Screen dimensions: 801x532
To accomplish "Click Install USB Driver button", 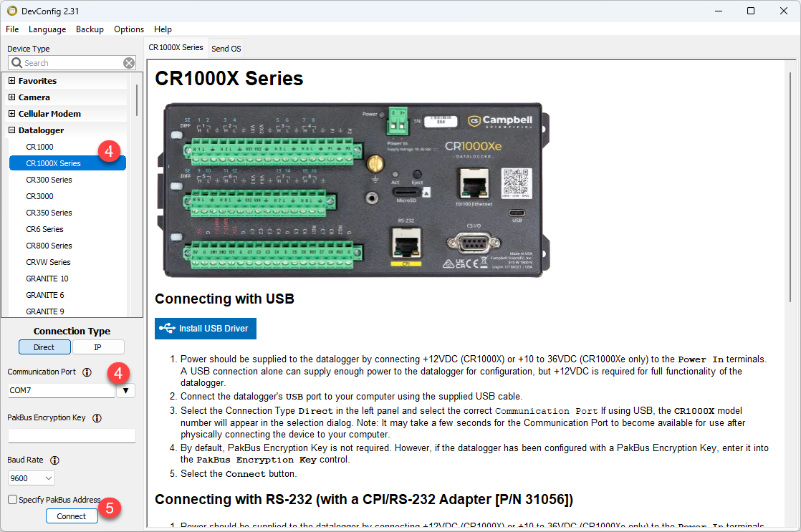I will point(206,329).
